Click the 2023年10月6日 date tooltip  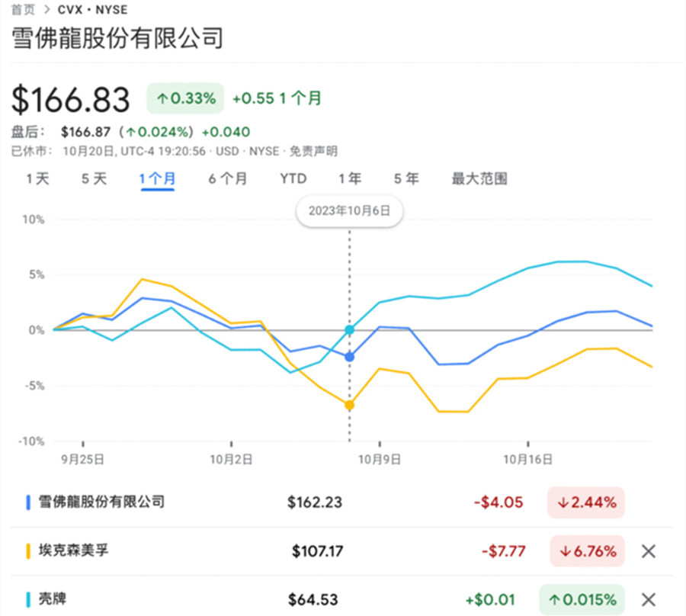(x=350, y=211)
